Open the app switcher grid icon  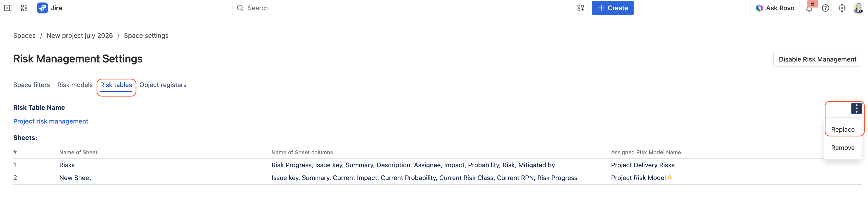tap(24, 8)
